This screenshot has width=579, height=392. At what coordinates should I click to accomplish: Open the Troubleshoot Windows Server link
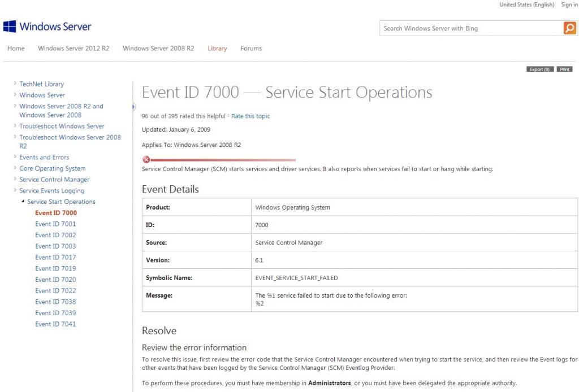click(62, 126)
